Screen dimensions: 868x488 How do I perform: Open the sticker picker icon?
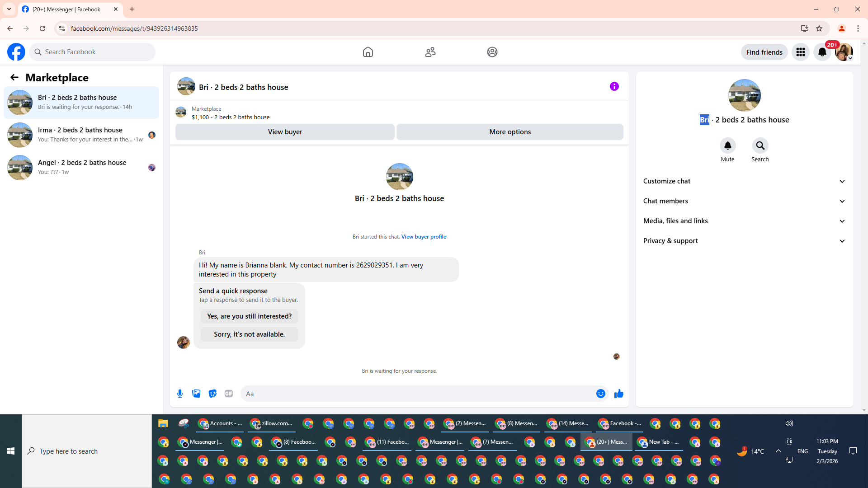pos(212,394)
